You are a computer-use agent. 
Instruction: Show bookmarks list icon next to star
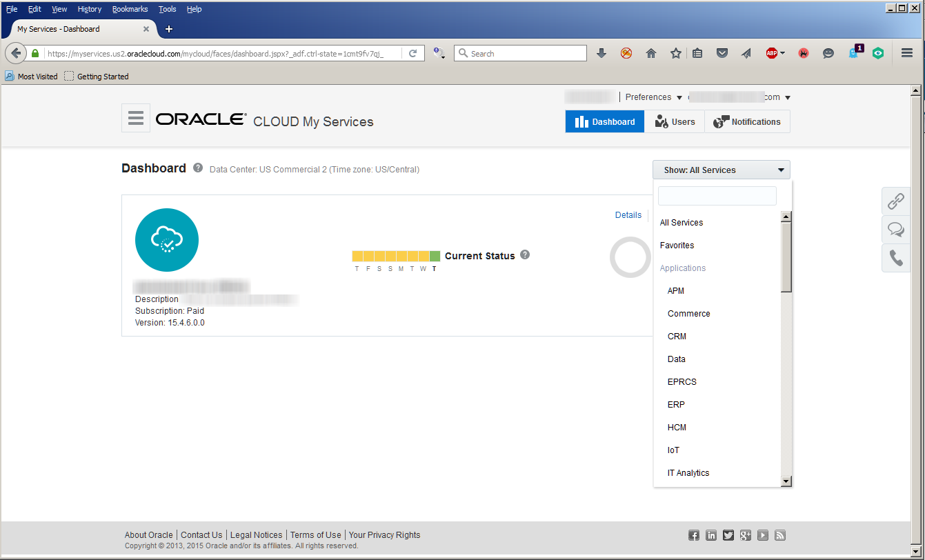tap(697, 53)
